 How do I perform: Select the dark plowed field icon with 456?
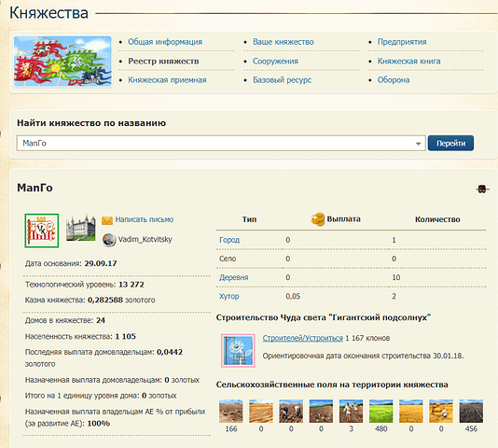[471, 411]
